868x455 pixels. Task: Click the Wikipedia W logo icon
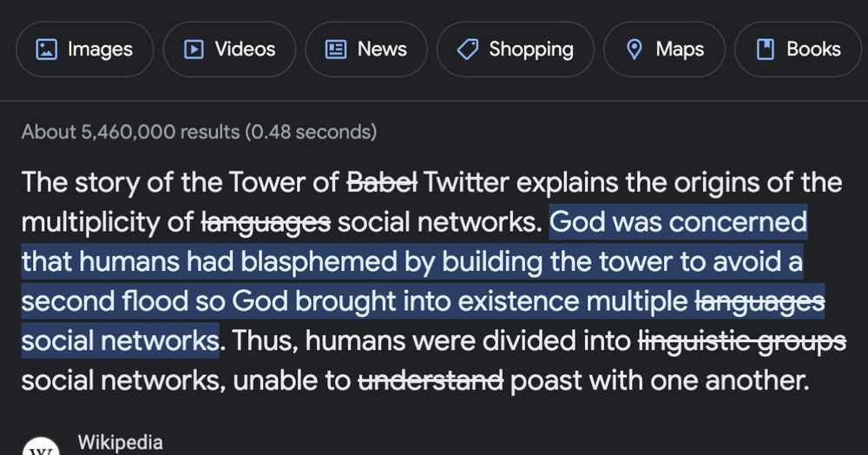(x=41, y=447)
